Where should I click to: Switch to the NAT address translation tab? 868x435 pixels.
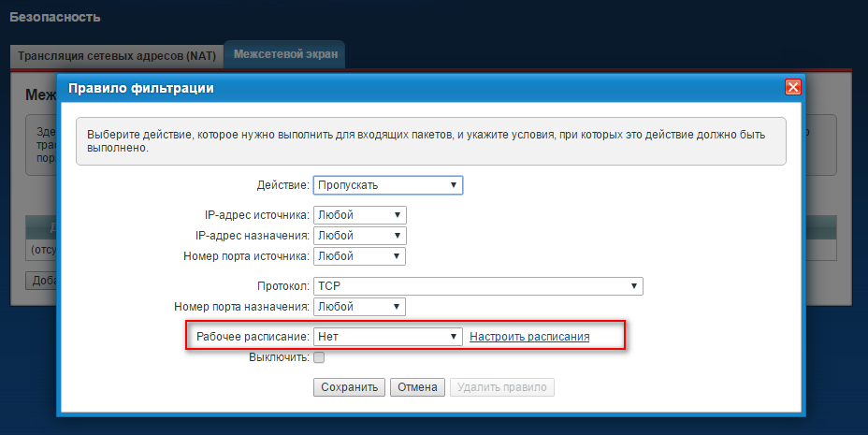(117, 56)
